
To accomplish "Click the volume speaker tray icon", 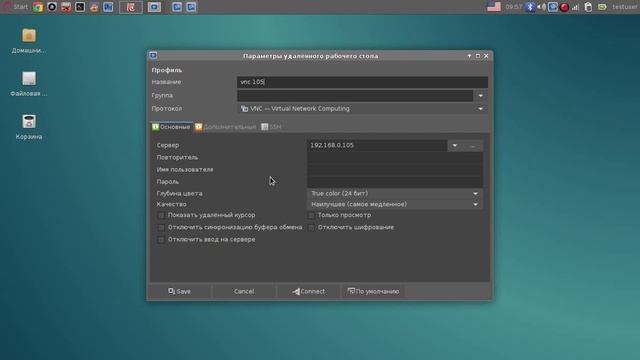I will pos(541,7).
